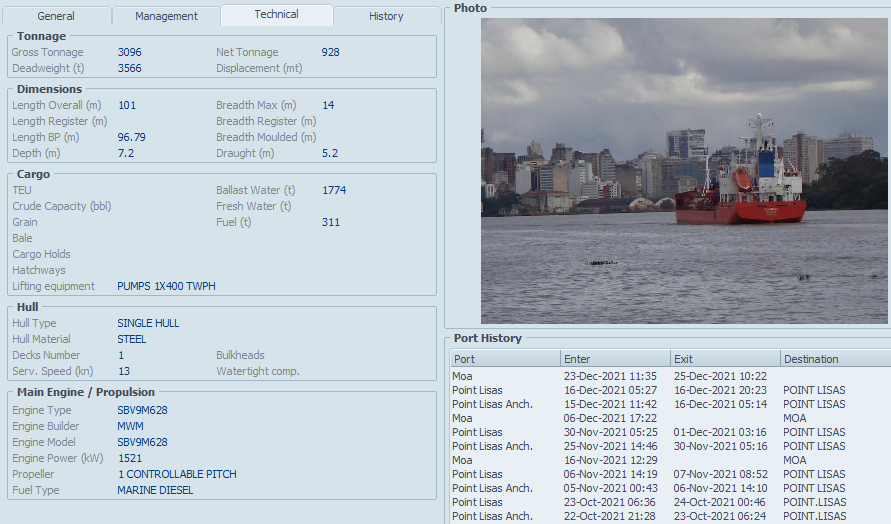
Task: Click Fuel Type value MARINE DIESEL
Action: (155, 489)
